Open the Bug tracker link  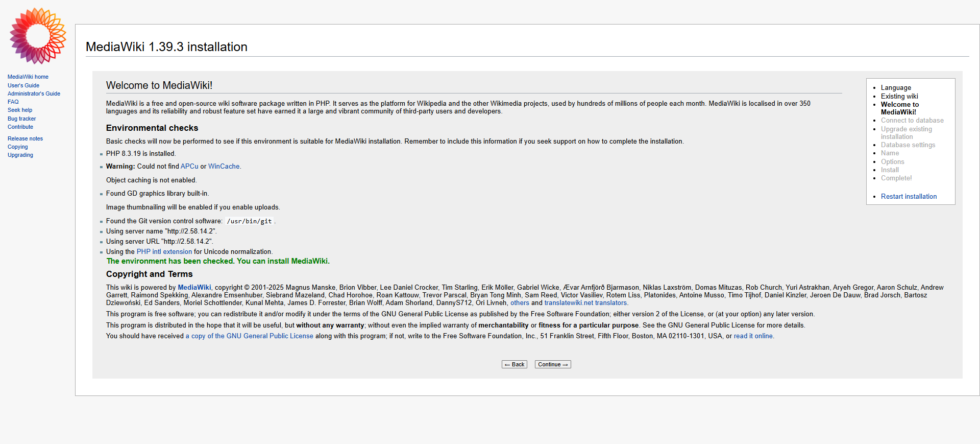22,119
